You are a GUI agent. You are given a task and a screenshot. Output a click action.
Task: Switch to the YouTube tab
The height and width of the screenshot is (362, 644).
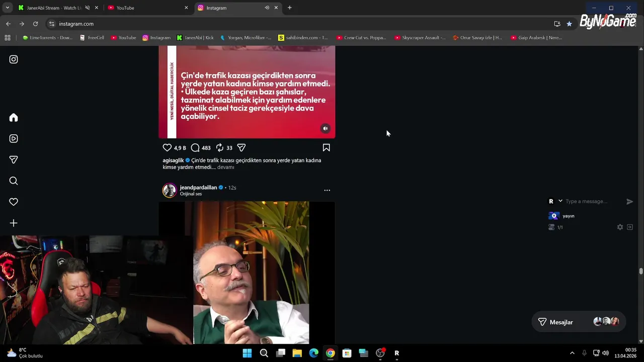pos(146,8)
